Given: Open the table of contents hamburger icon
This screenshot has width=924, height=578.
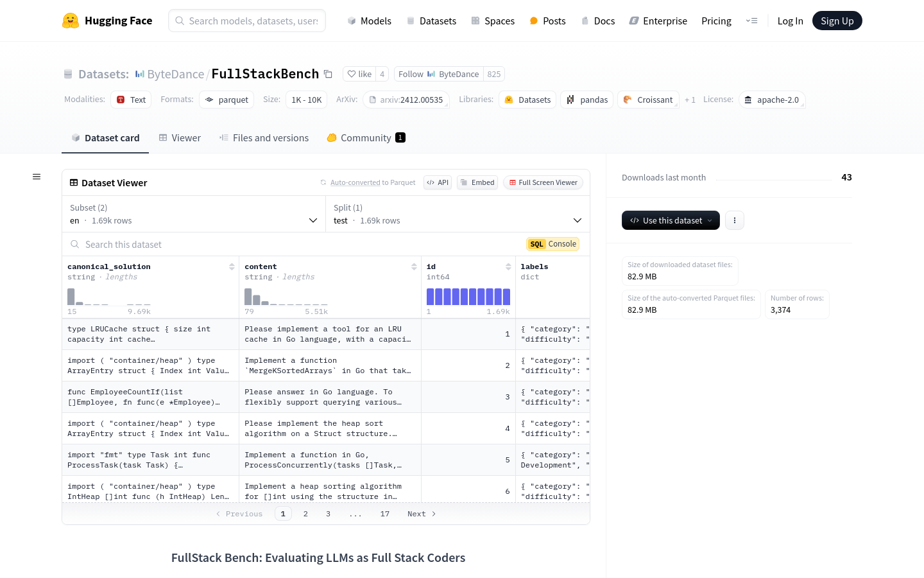Looking at the screenshot, I should pyautogui.click(x=37, y=177).
